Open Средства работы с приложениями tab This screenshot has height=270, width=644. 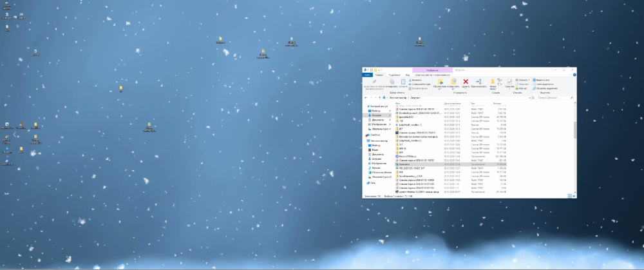point(433,75)
